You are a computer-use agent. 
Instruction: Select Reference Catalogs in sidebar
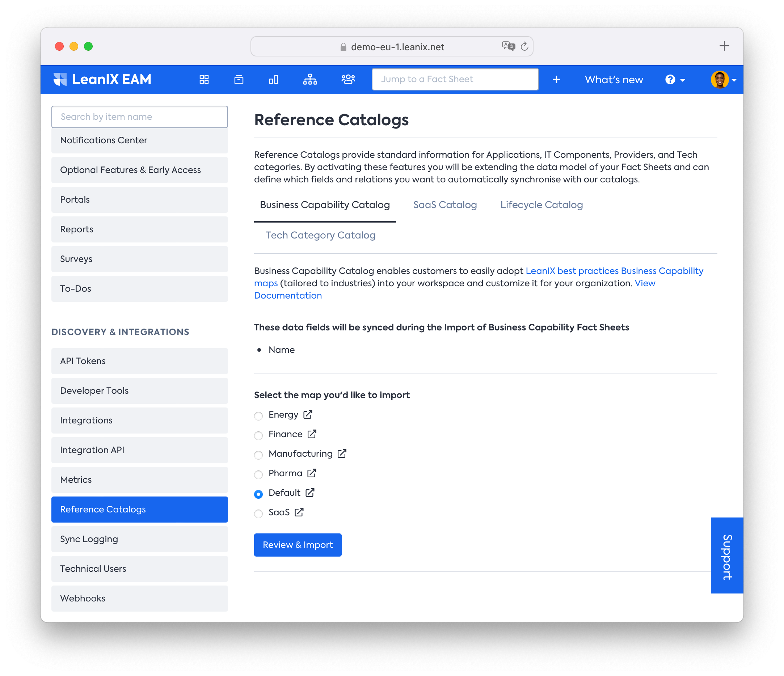(x=140, y=510)
